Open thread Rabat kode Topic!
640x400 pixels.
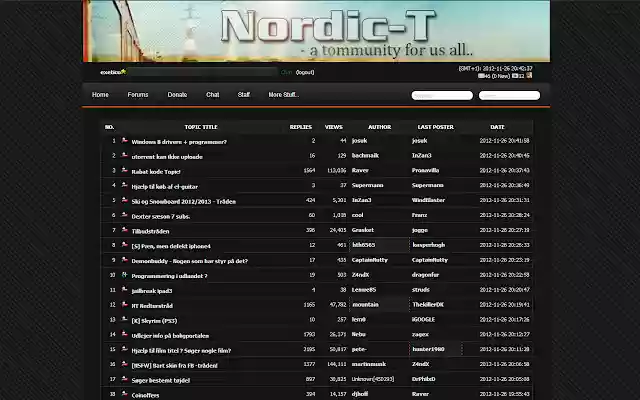[156, 172]
